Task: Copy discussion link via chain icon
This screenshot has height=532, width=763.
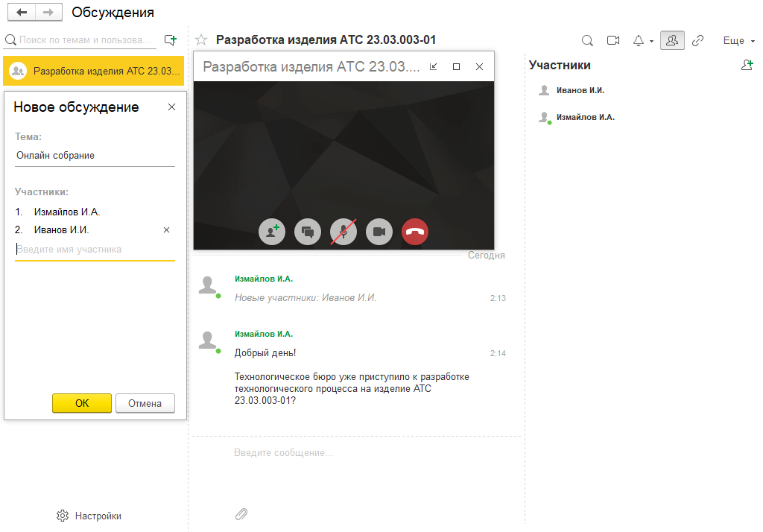Action: point(698,40)
